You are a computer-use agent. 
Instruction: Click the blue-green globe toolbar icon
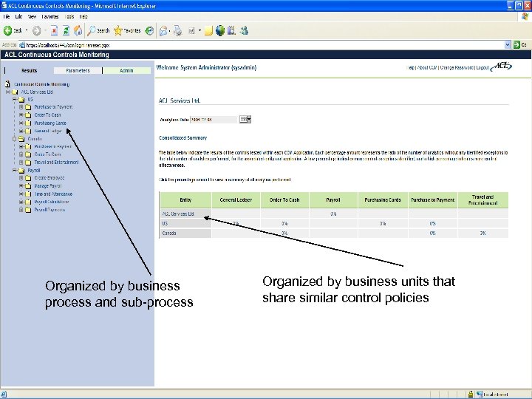[x=220, y=31]
